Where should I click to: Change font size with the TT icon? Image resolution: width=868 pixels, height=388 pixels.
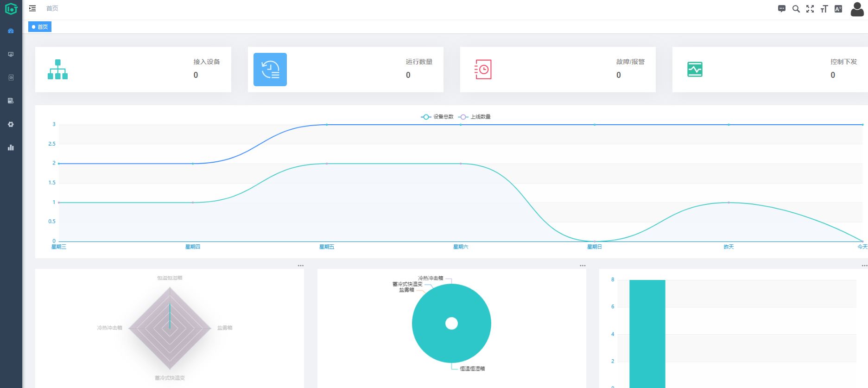(x=824, y=9)
